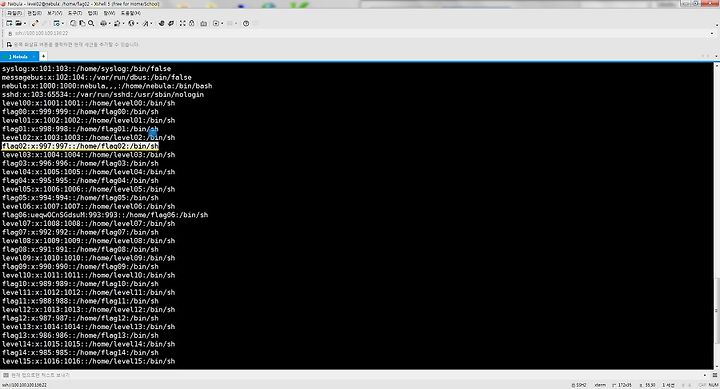The image size is (720, 389).
Task: Expand the font icon dropdown arrow
Action: coord(152,23)
